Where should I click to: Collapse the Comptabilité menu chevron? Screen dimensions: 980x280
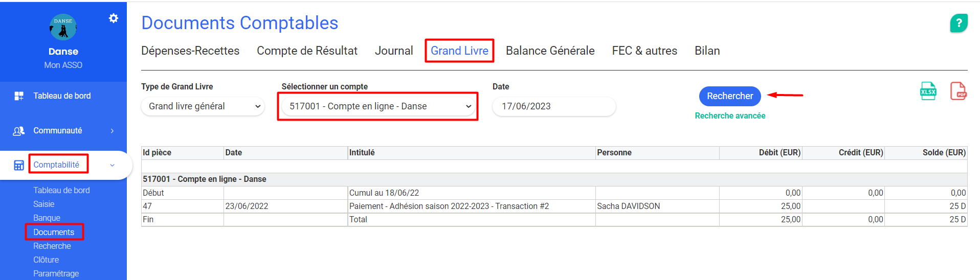(x=113, y=165)
